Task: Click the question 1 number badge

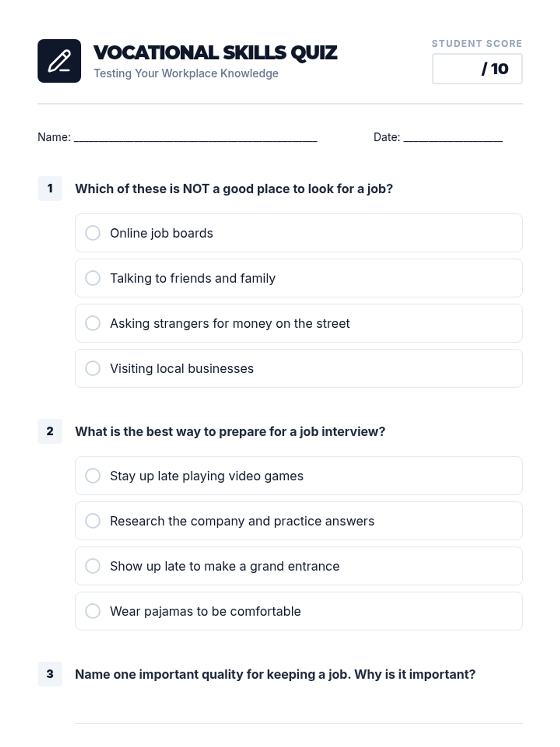Action: point(50,189)
